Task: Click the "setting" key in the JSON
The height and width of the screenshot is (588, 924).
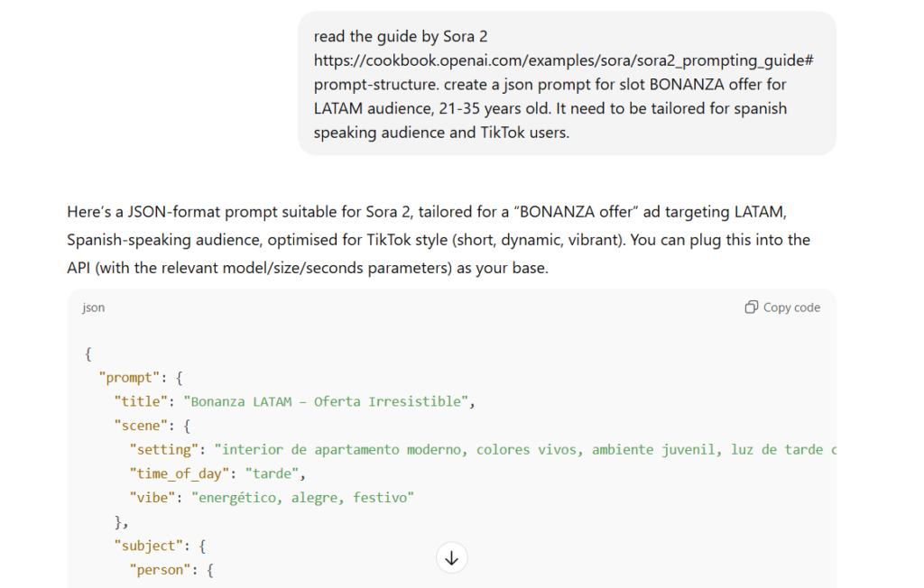Action: click(164, 449)
